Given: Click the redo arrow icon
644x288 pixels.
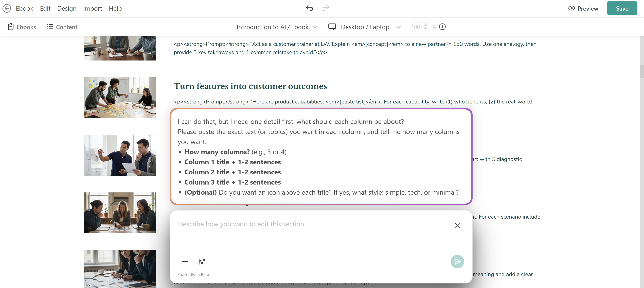Looking at the screenshot, I should coord(326,8).
